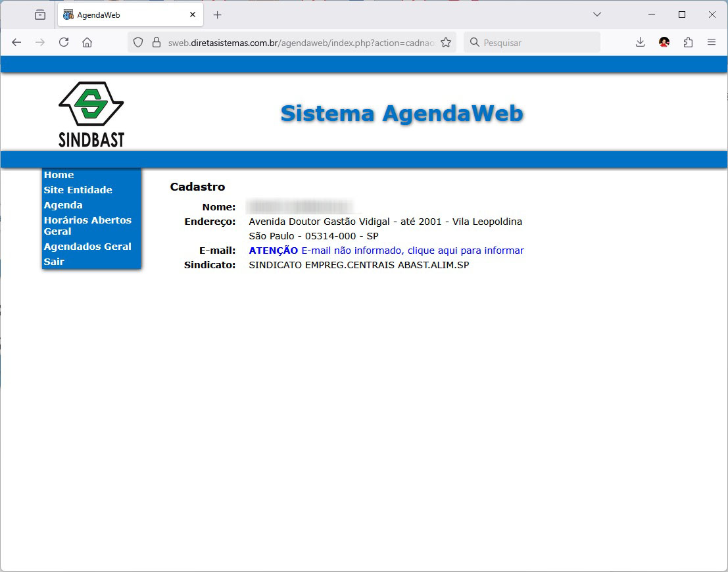
Task: Show site padlock security info
Action: [157, 42]
